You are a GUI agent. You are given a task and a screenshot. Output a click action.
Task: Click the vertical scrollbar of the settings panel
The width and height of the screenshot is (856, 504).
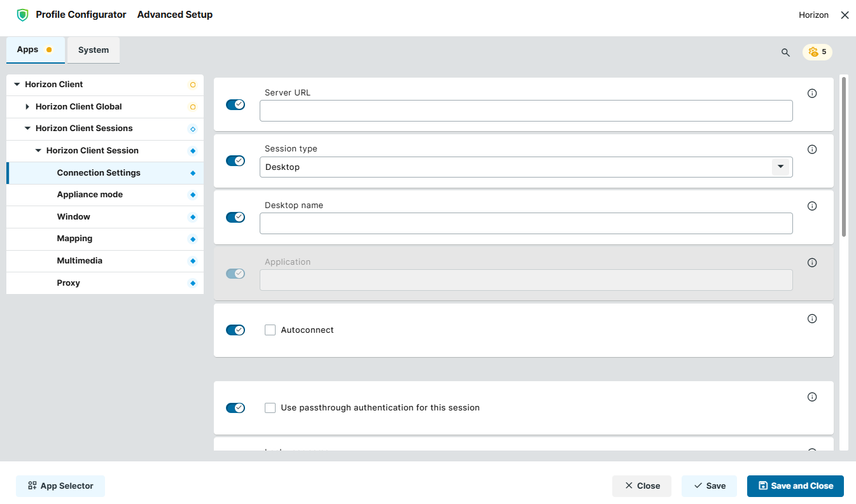(844, 157)
